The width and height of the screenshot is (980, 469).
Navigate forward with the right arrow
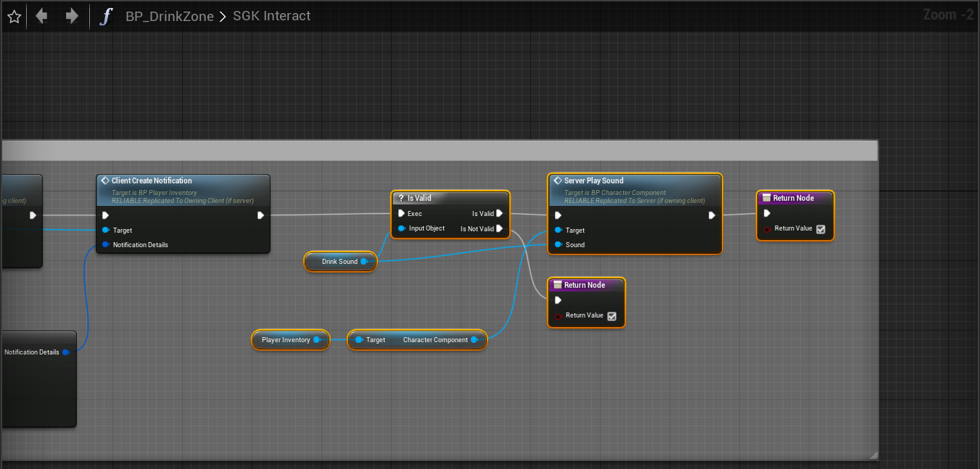(x=72, y=16)
